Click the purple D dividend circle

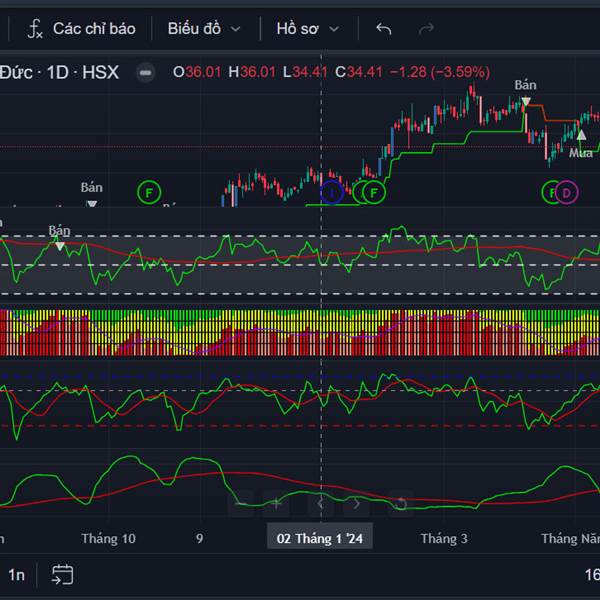click(567, 192)
